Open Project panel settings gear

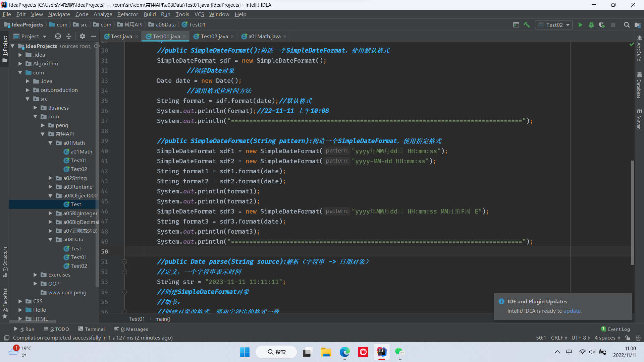pyautogui.click(x=83, y=36)
